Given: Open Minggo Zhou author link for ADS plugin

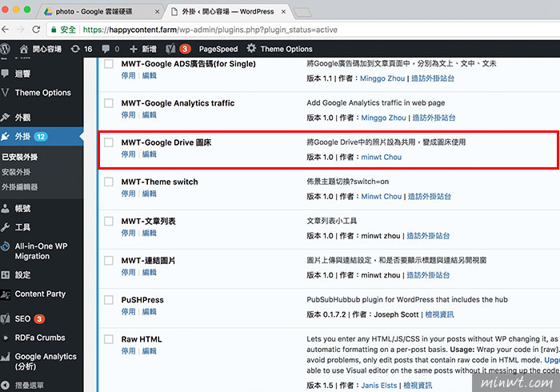Looking at the screenshot, I should click(382, 78).
